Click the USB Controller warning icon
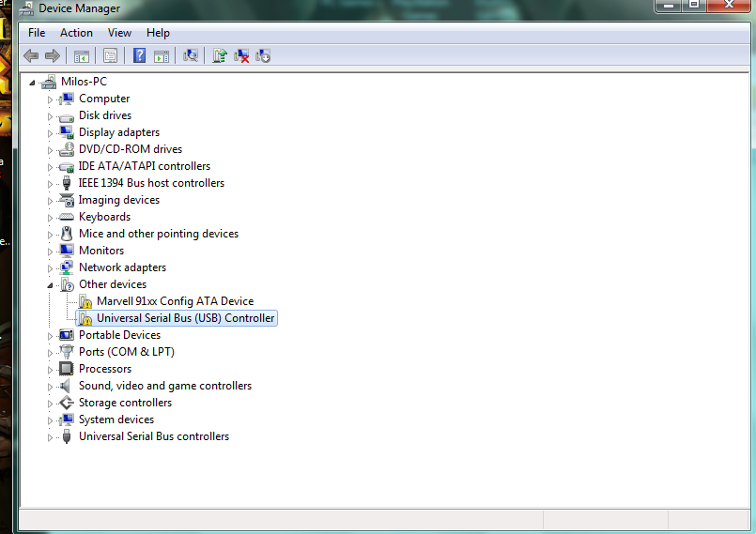 click(x=85, y=318)
